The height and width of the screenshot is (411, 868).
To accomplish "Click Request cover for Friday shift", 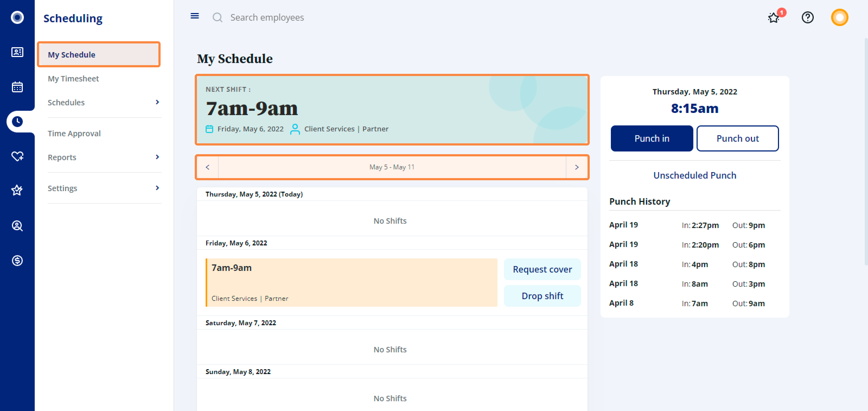I will (x=542, y=269).
